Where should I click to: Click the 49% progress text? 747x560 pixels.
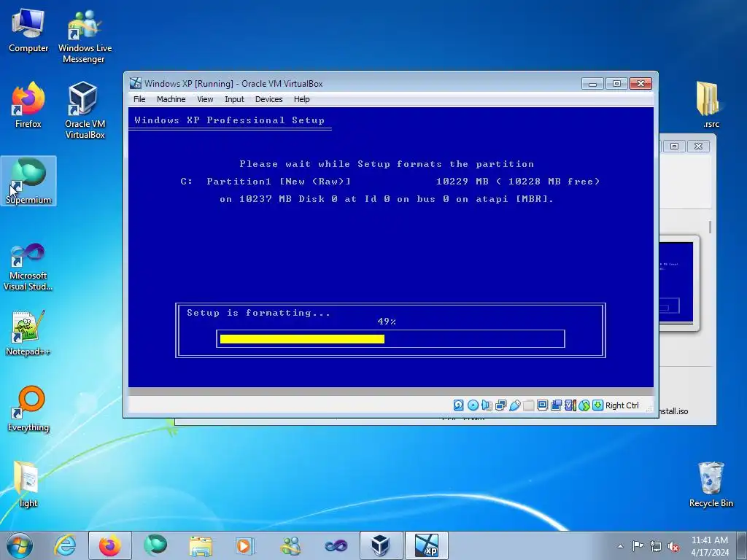tap(387, 322)
